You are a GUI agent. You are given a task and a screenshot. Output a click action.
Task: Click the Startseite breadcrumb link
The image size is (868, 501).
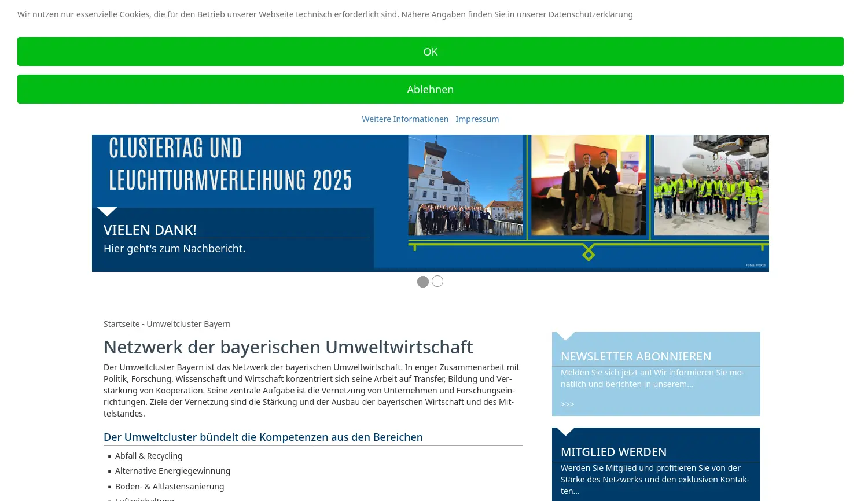tap(122, 323)
